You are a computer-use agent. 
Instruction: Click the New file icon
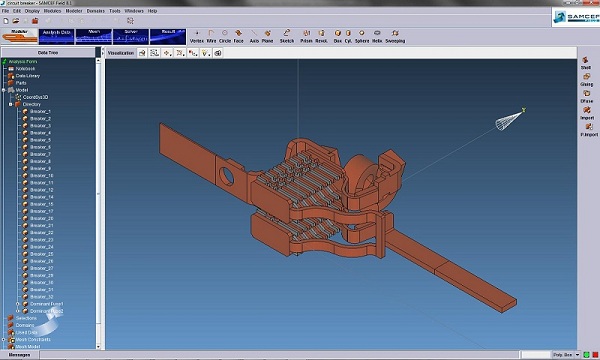tap(6, 21)
